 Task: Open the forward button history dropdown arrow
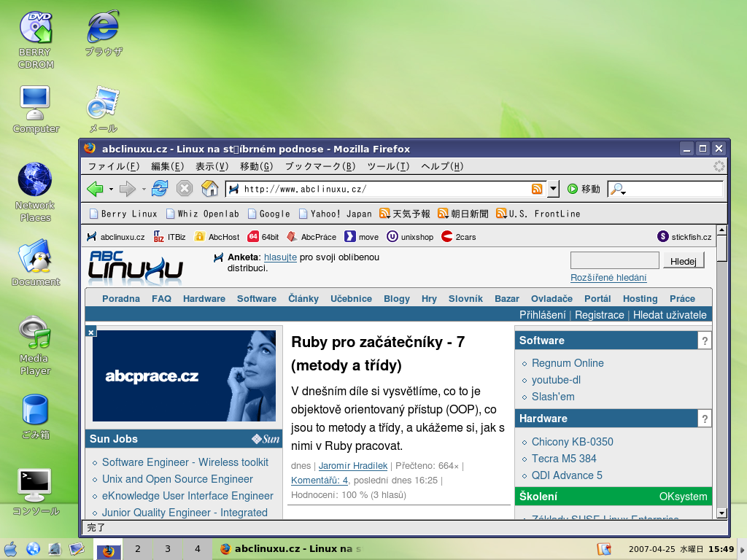[x=144, y=189]
